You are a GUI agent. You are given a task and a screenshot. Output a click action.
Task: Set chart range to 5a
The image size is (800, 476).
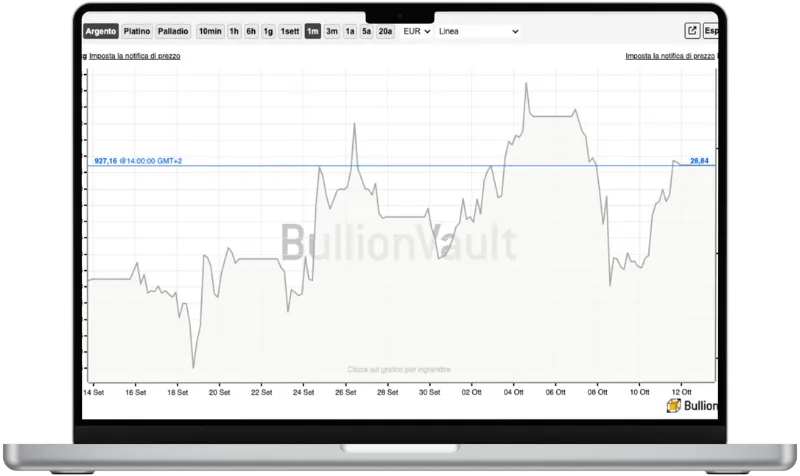tap(366, 31)
